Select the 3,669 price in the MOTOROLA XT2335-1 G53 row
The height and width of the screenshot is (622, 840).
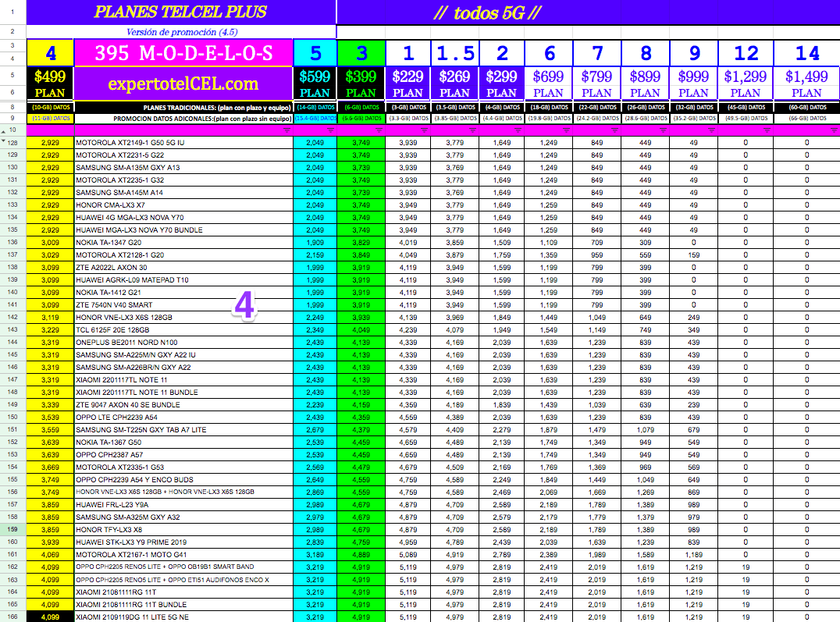tap(51, 467)
